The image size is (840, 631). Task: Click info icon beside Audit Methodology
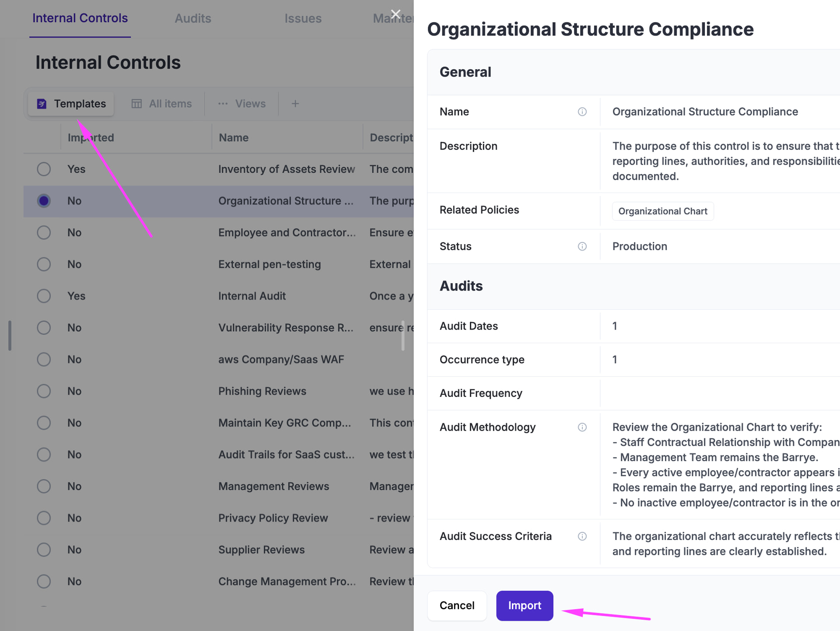582,427
